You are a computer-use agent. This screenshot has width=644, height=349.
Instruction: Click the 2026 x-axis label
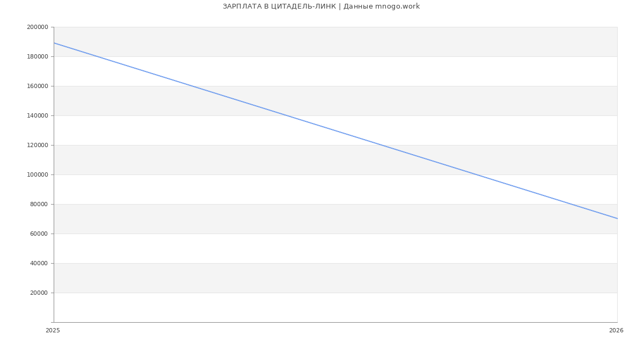[x=616, y=331]
